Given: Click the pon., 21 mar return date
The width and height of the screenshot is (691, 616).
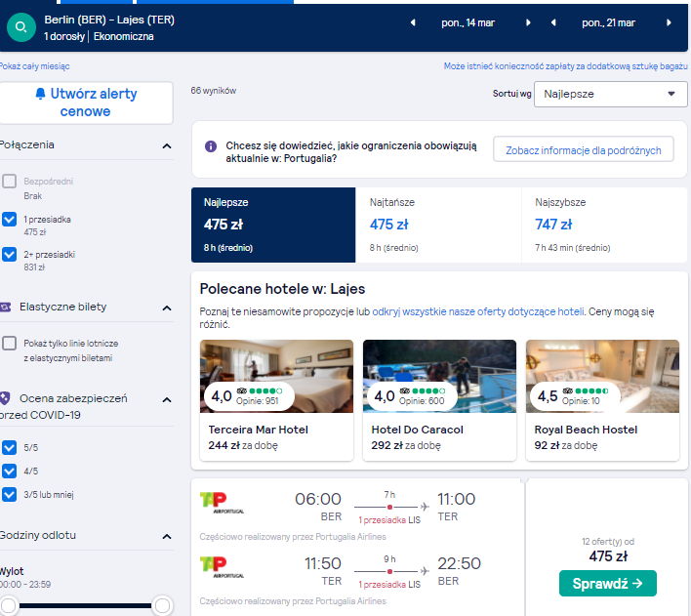Looking at the screenshot, I should [608, 22].
